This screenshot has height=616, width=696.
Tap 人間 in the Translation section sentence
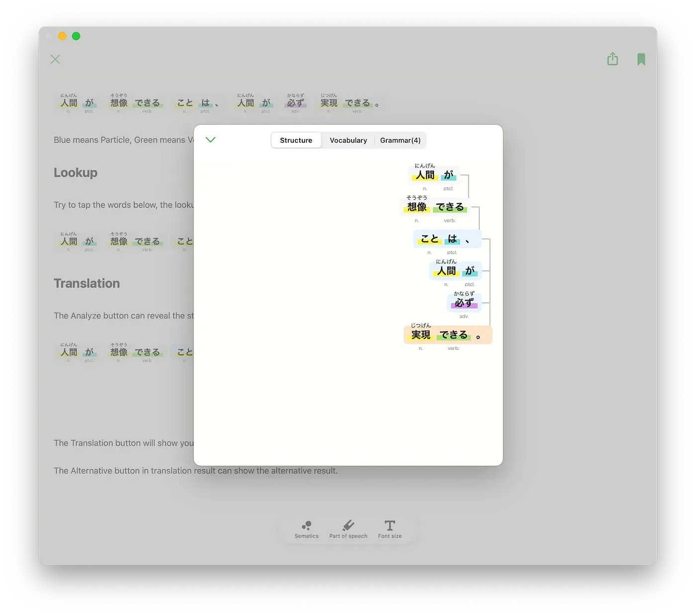pyautogui.click(x=69, y=352)
